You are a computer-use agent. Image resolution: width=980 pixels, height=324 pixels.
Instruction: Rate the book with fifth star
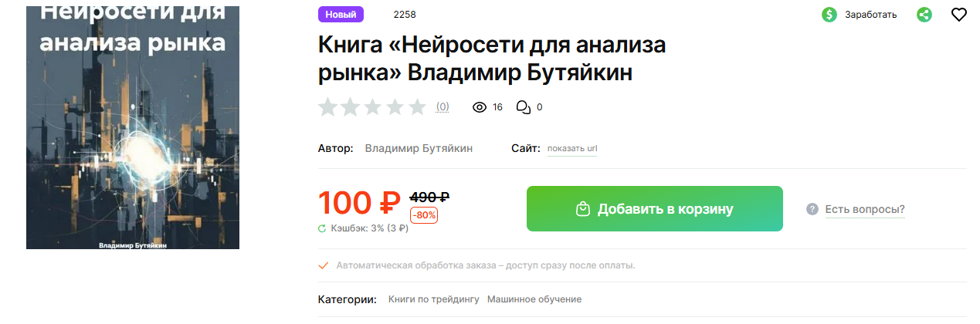[417, 107]
